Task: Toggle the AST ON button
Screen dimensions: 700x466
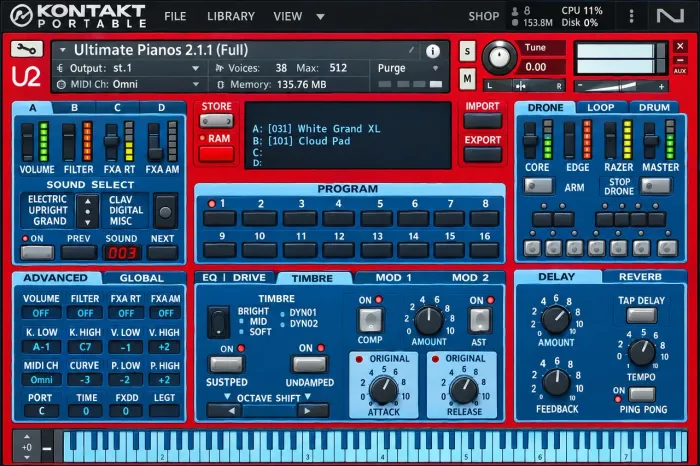Action: tap(479, 320)
